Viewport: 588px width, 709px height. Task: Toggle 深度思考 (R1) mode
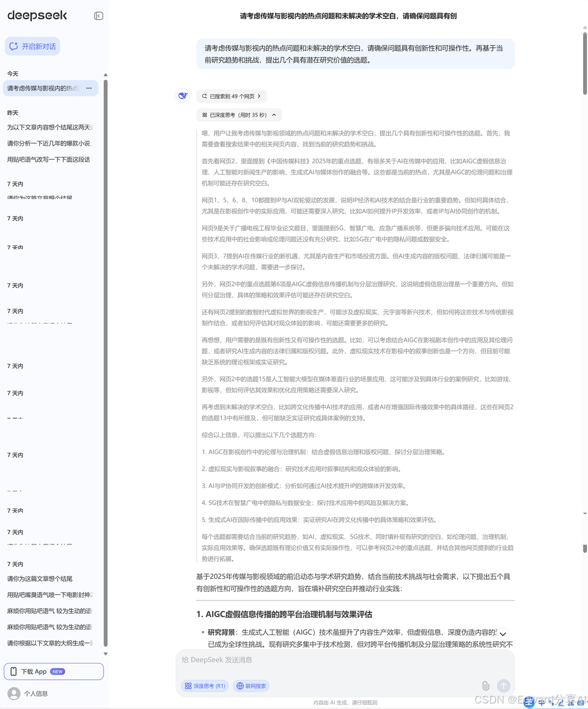[x=205, y=686]
